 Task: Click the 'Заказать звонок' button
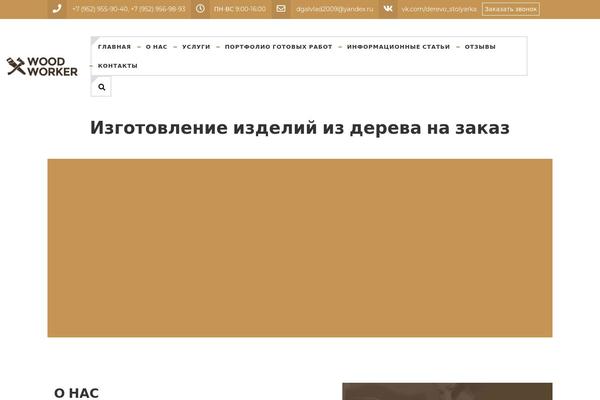[511, 9]
